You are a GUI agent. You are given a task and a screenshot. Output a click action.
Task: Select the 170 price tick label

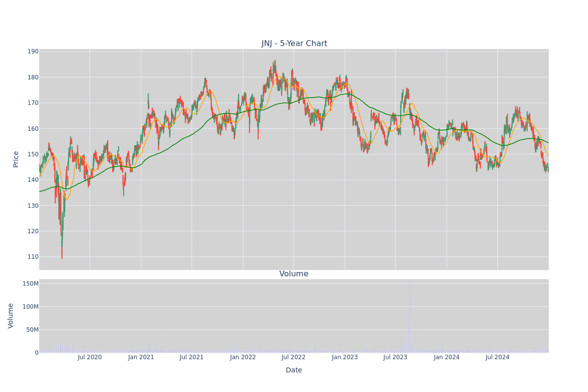[33, 103]
